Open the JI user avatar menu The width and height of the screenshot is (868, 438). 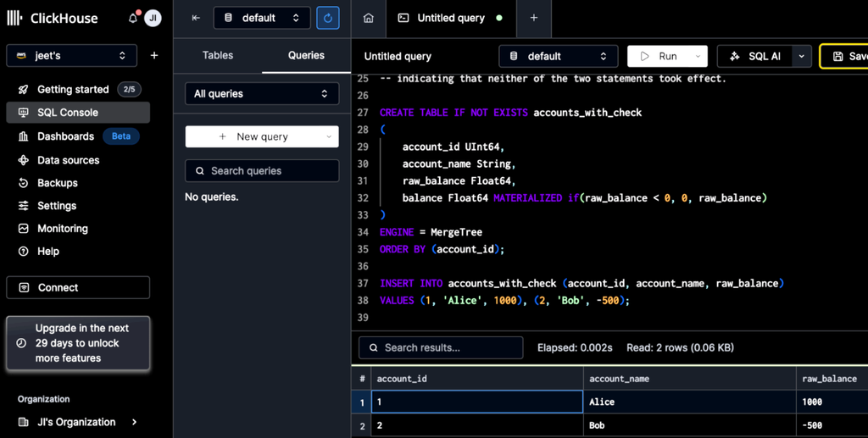pos(153,18)
